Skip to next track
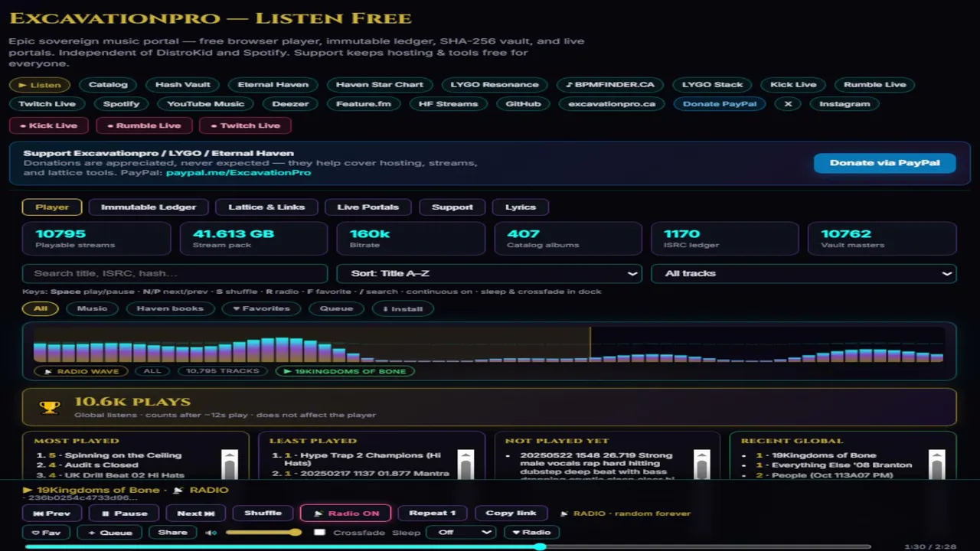The image size is (980, 551). (x=196, y=514)
